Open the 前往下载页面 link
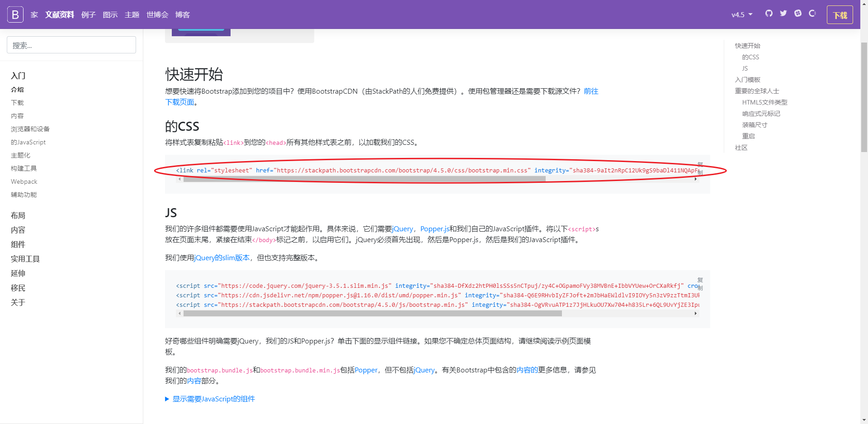This screenshot has height=424, width=868. (592, 91)
